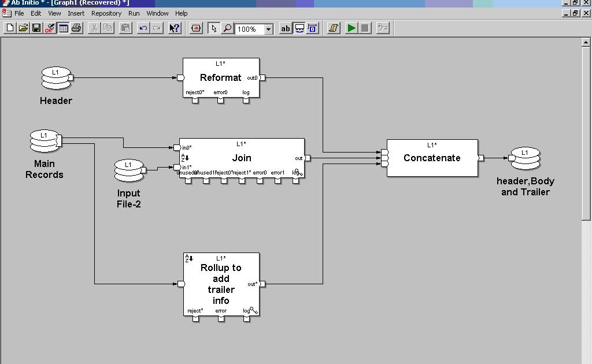The height and width of the screenshot is (364, 592).
Task: Select the Zoom magnifier tool
Action: 228,27
